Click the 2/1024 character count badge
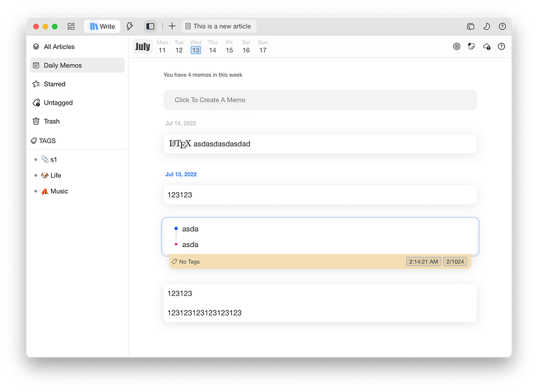This screenshot has width=538, height=392. [x=455, y=262]
